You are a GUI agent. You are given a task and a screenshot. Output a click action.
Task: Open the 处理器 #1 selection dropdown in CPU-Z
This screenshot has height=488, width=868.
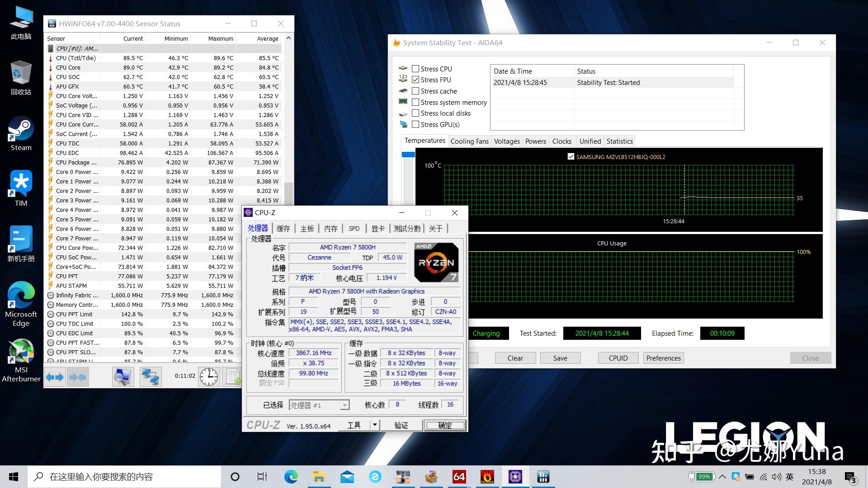click(344, 405)
